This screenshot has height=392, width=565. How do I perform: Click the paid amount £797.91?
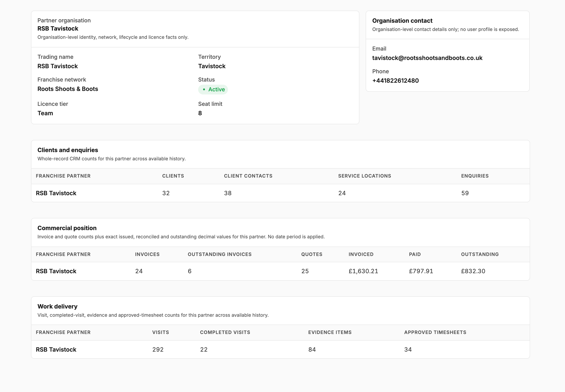coord(421,271)
